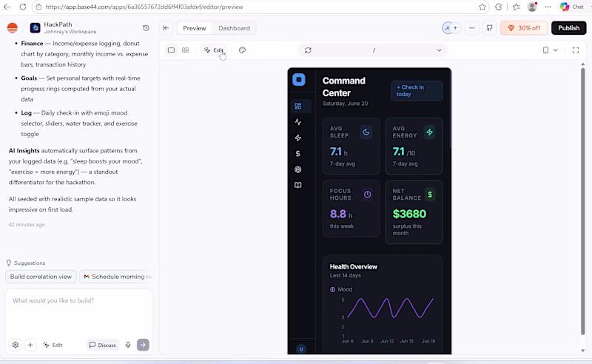Viewport: 592px width, 364px height.
Task: Select the mobile device icon
Action: click(x=545, y=50)
